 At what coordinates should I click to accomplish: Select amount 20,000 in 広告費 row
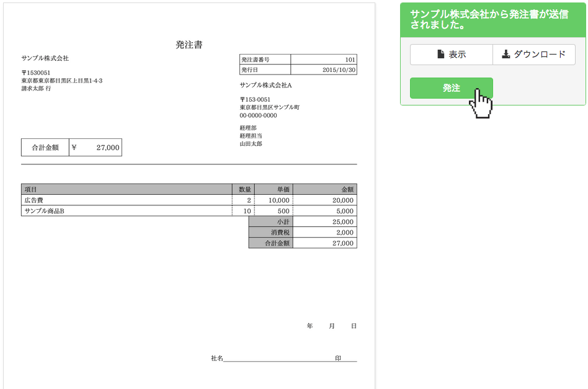coord(343,200)
